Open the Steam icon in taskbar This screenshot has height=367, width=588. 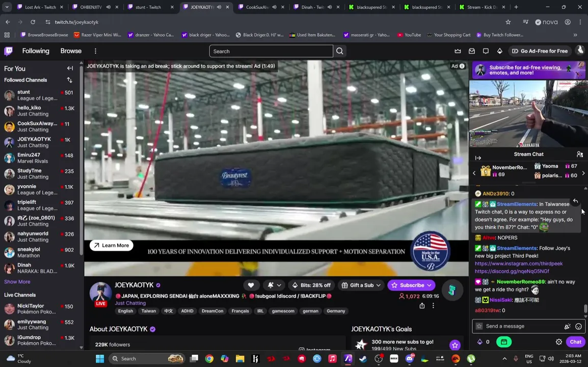tap(363, 359)
